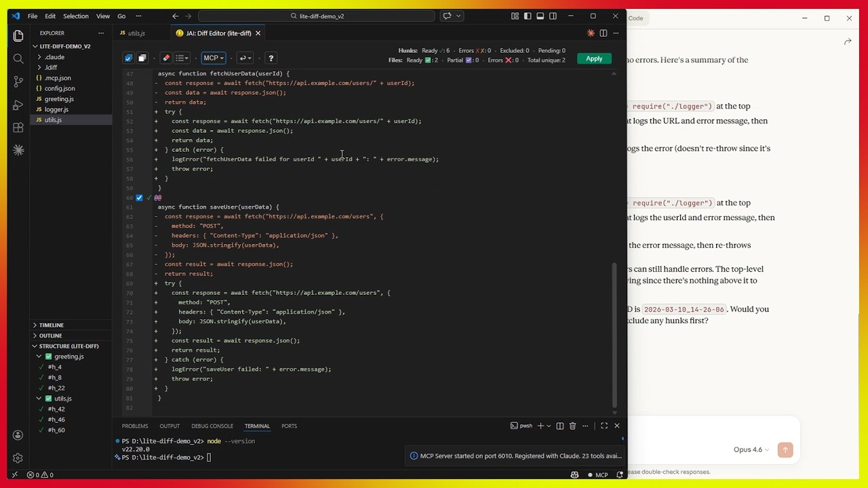Open the MCP dropdown in diff toolbar

pyautogui.click(x=214, y=58)
